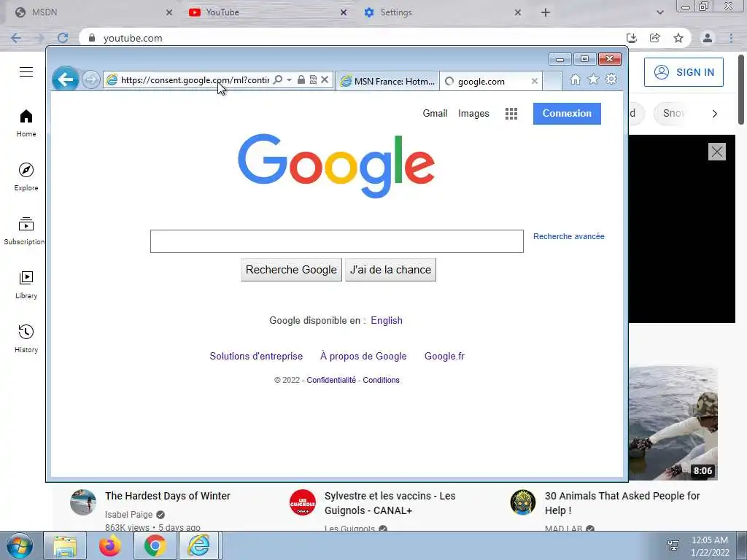Select the MSDN tab in Chrome
747x560 pixels.
point(90,12)
